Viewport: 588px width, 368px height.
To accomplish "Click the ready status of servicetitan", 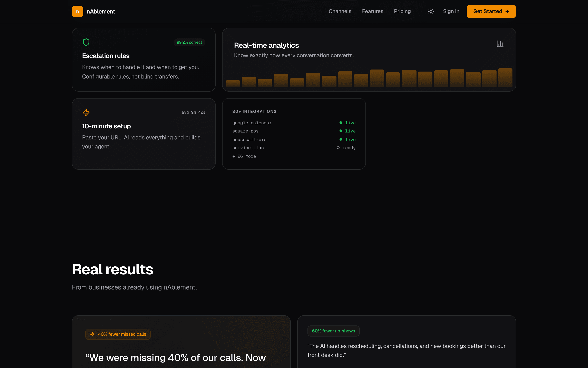I will pos(349,148).
